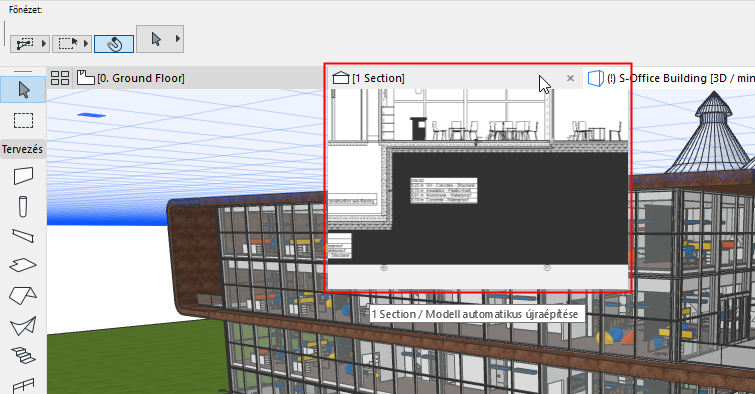Choose the rectangular selection geometry icon
This screenshot has width=755, height=394.
[x=67, y=44]
